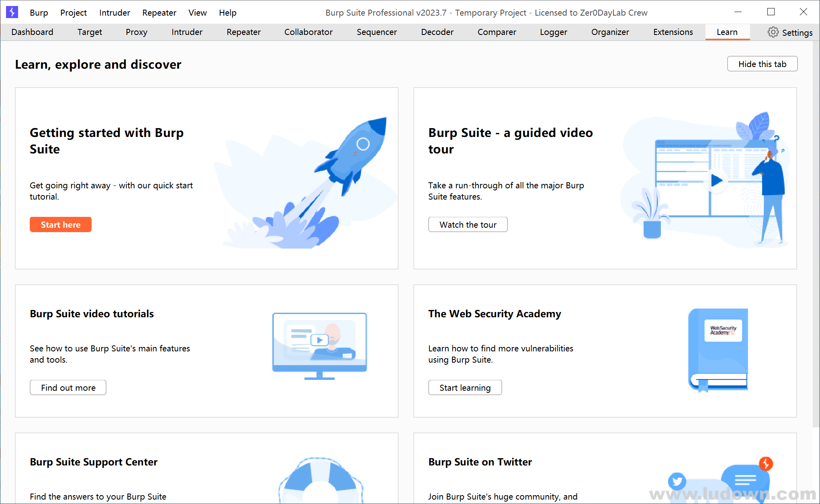Switch to the Comparer tab
This screenshot has width=820, height=504.
coord(497,32)
